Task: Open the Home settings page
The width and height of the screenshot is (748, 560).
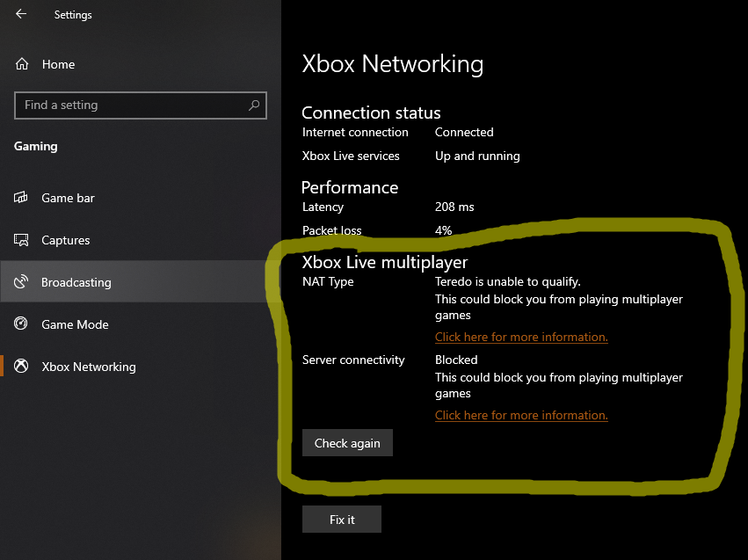Action: 141,64
